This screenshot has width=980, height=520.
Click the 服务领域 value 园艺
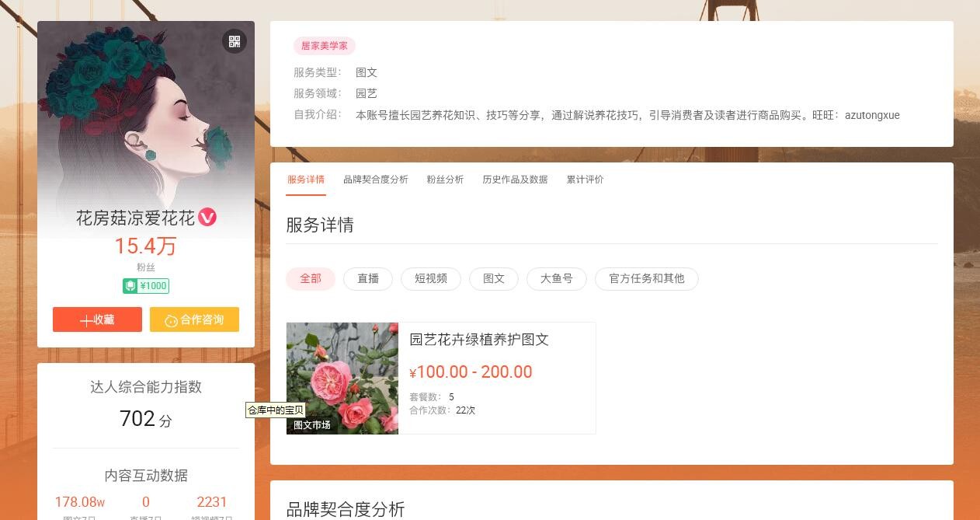point(367,93)
